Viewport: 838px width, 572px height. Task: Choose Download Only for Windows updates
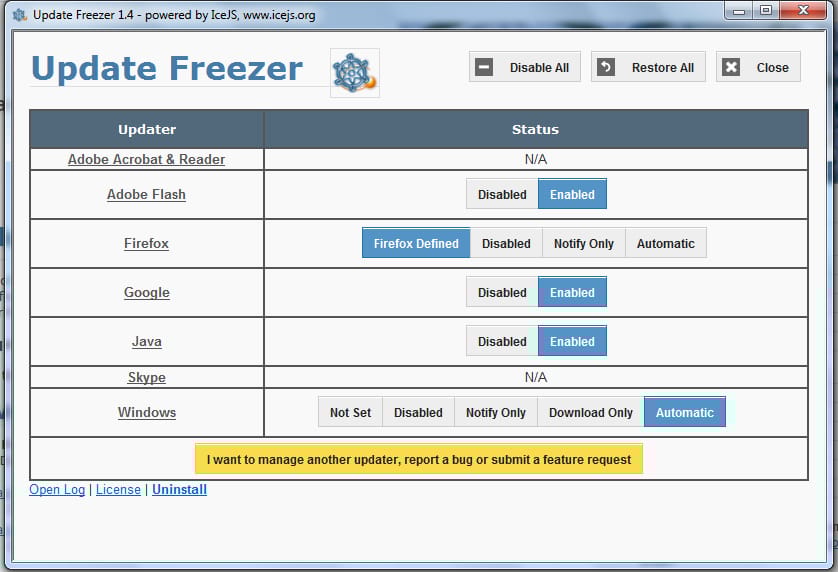click(591, 413)
